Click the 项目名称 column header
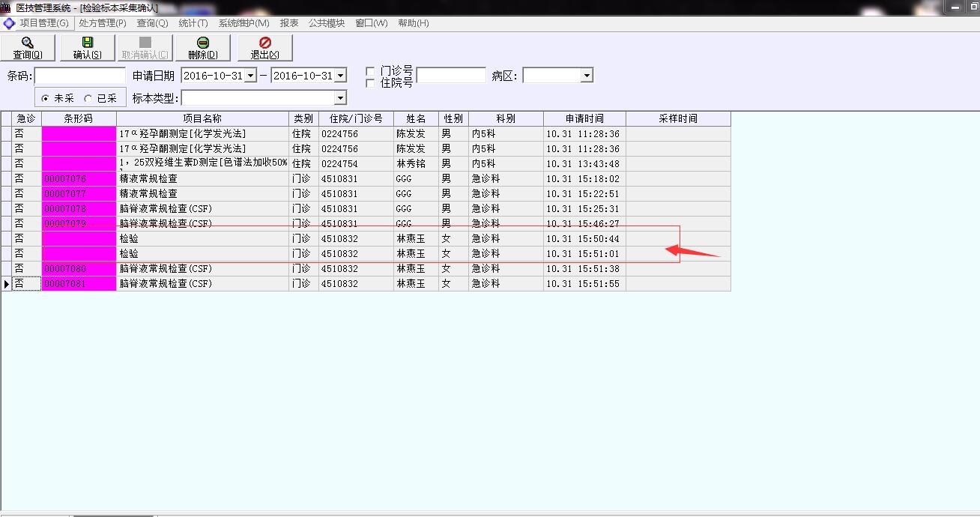The height and width of the screenshot is (517, 980). (x=202, y=118)
